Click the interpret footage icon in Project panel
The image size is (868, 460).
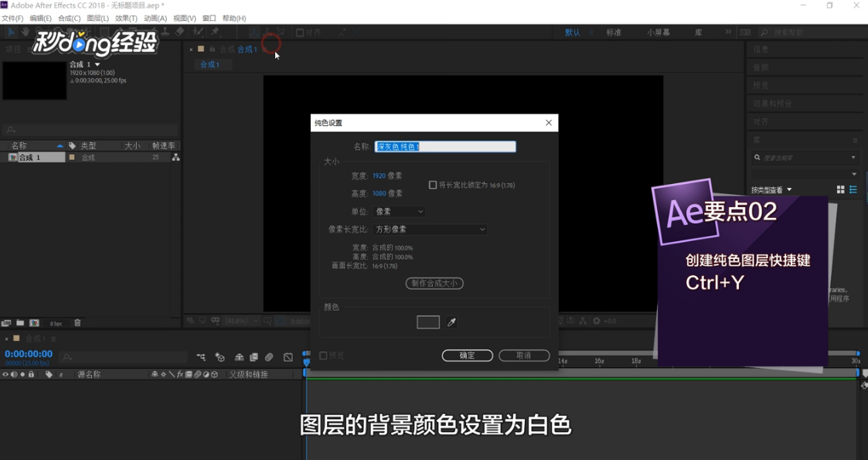tap(6, 322)
